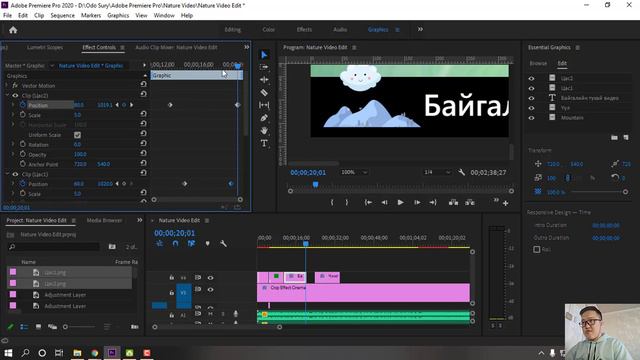Screen dimensions: 640x360
Task: Toggle Position stopwatch under Clip (Цас2)
Action: (23, 105)
